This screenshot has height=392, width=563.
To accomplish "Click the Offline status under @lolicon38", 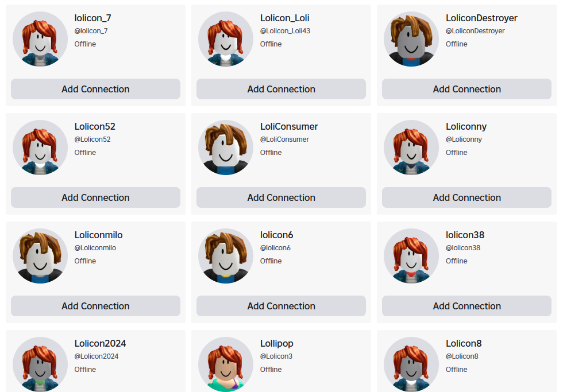I will tap(456, 261).
